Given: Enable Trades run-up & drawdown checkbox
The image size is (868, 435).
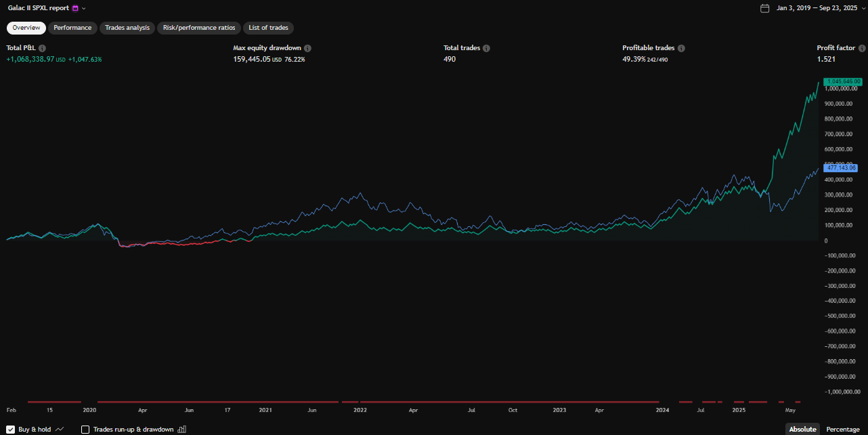Looking at the screenshot, I should 85,430.
